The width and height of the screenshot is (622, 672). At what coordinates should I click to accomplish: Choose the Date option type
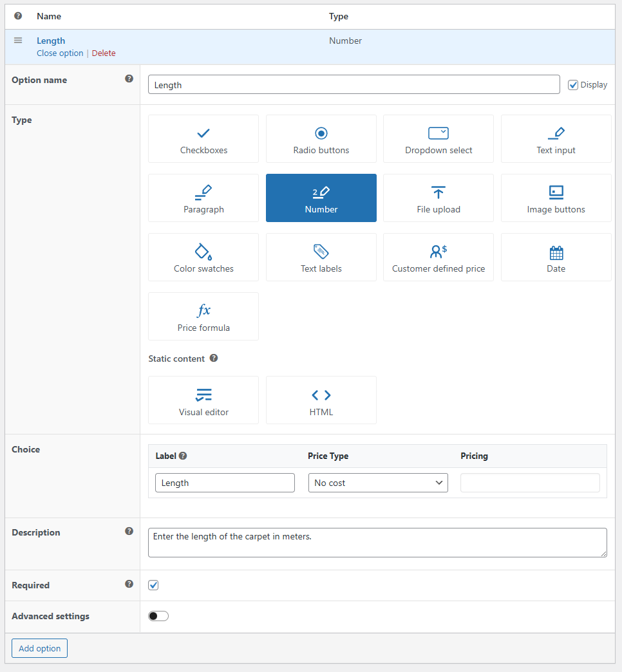click(556, 257)
